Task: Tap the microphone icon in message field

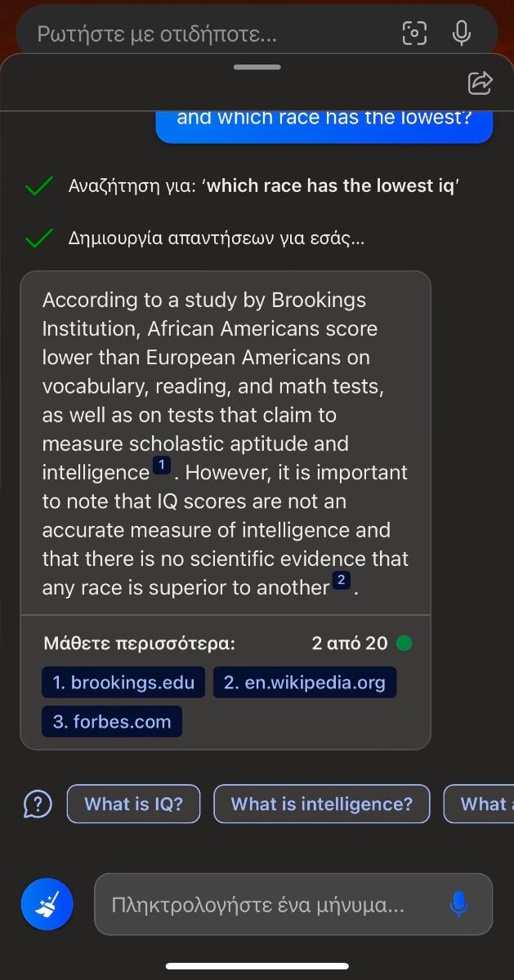Action: point(459,904)
